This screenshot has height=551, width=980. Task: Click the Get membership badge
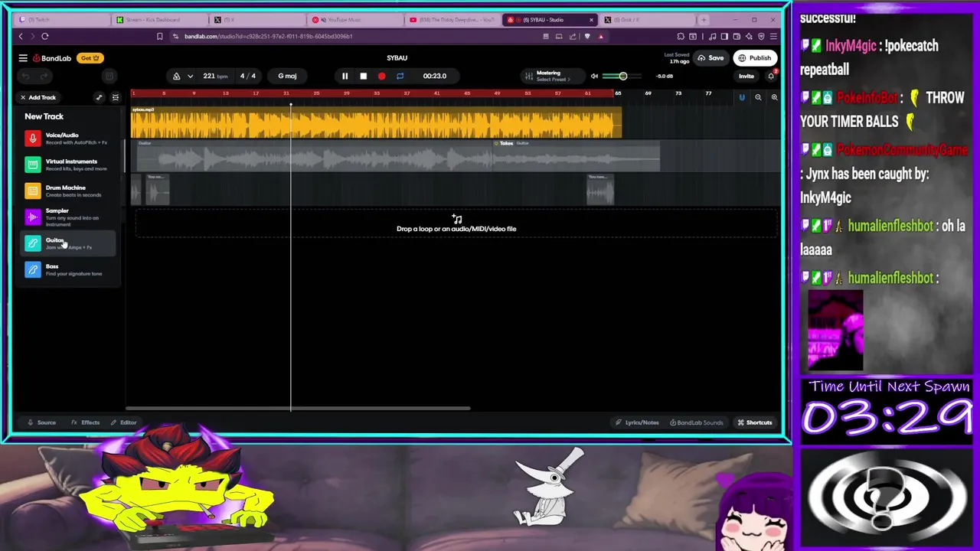point(90,58)
